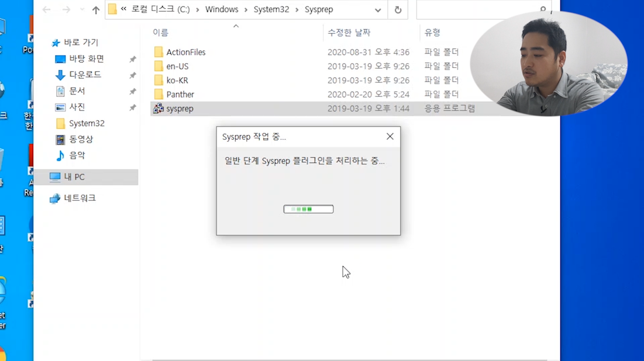Select the en-US folder name
Image resolution: width=644 pixels, height=361 pixels.
coord(177,66)
